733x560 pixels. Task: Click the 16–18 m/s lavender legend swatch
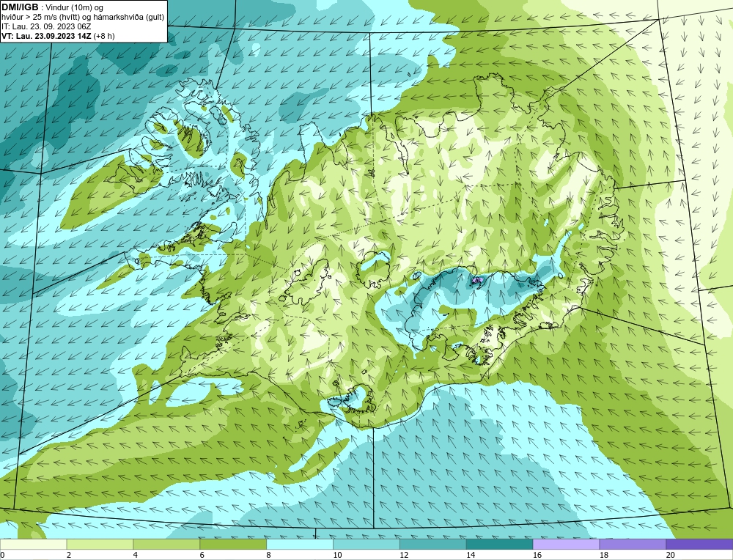click(x=566, y=544)
